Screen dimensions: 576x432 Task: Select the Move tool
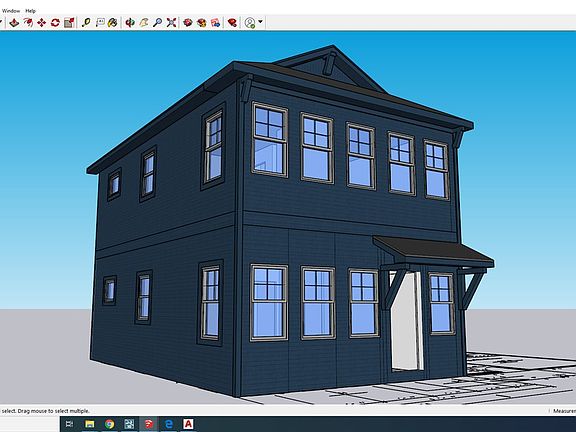pos(42,23)
